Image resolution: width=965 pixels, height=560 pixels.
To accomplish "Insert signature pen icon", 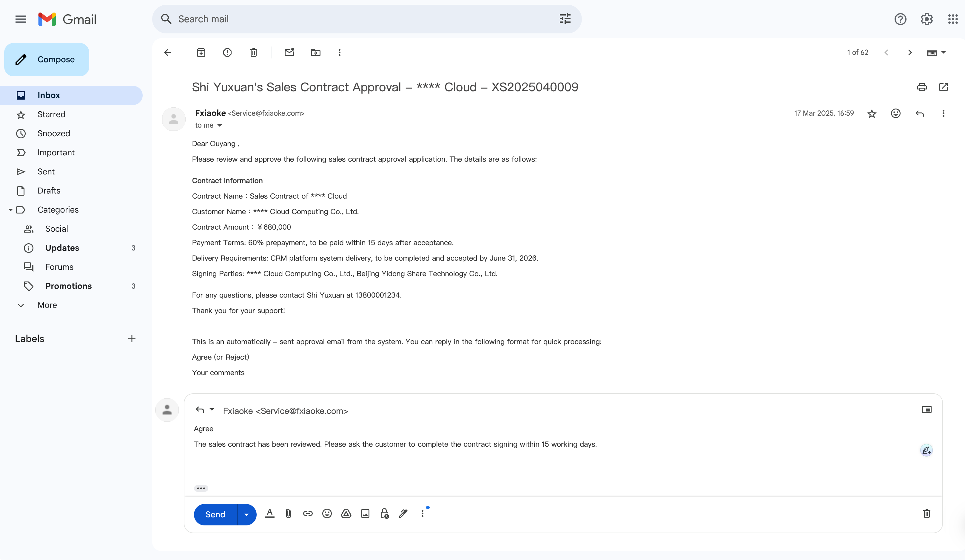I will [x=403, y=514].
